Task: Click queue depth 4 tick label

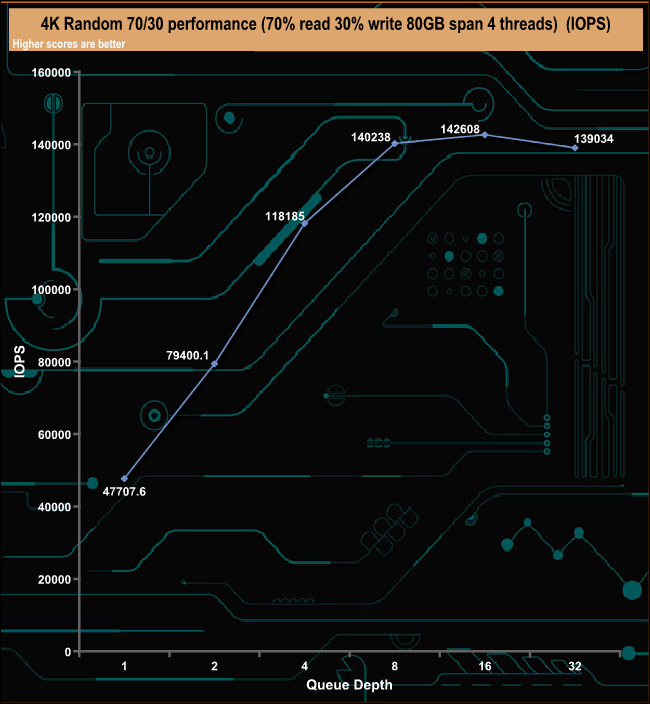Action: tap(304, 667)
